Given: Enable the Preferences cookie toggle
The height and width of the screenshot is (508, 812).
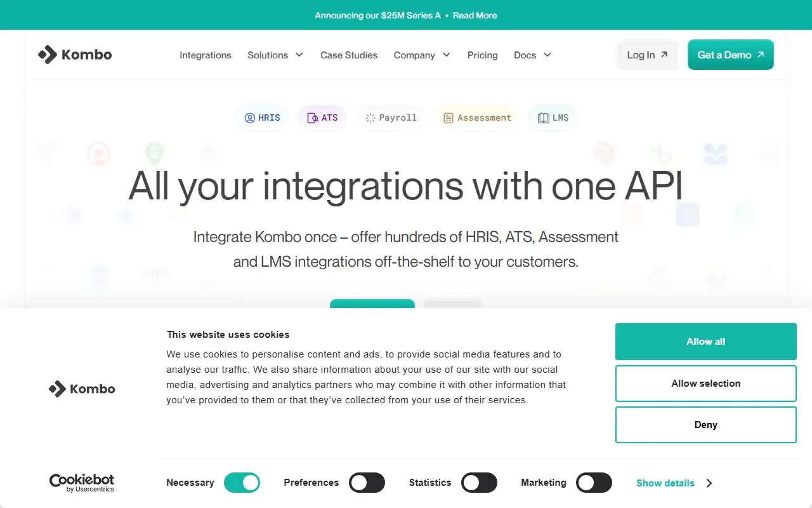Looking at the screenshot, I should point(367,483).
